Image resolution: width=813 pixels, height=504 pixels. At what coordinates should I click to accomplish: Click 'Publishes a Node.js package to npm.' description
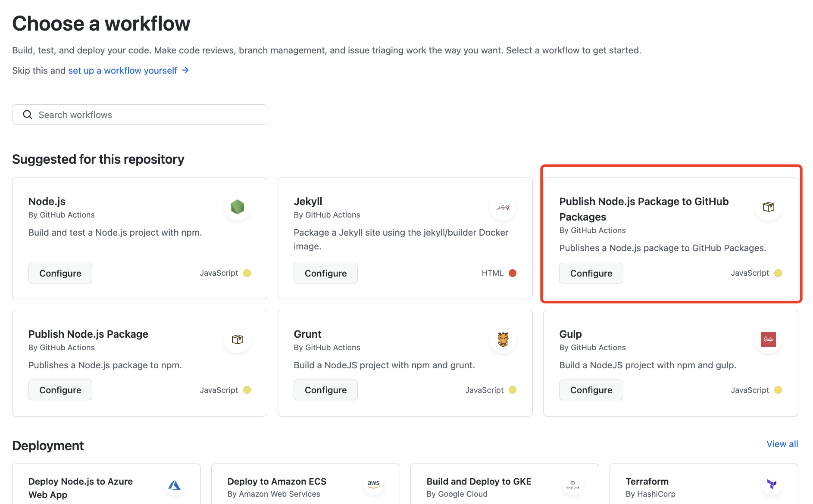pyautogui.click(x=105, y=365)
